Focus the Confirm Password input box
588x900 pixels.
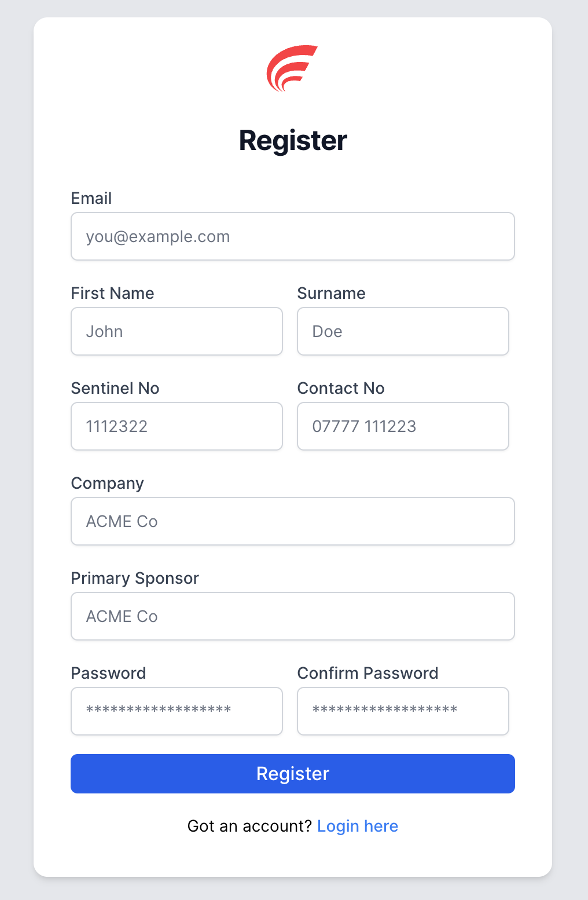coord(403,711)
